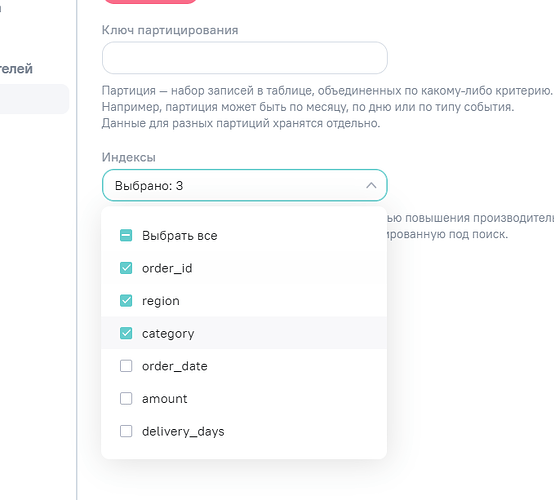The width and height of the screenshot is (554, 500).
Task: Check the amount checkbox
Action: [126, 399]
